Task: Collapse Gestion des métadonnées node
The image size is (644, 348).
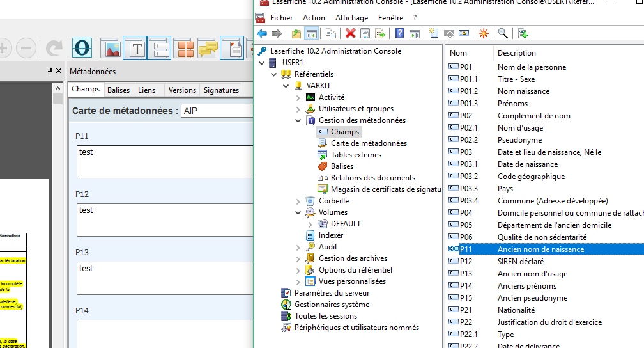Action: click(x=298, y=120)
